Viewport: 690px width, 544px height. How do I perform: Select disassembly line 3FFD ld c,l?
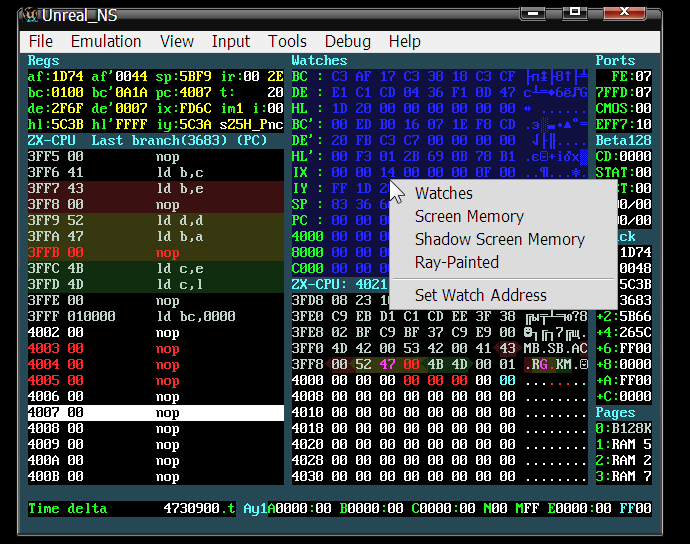click(x=156, y=284)
